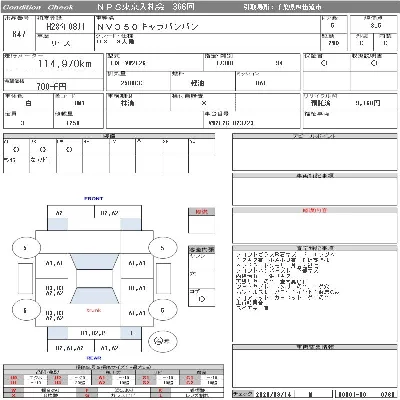Click the NPS Tokyo auction title in header

[x=145, y=7]
